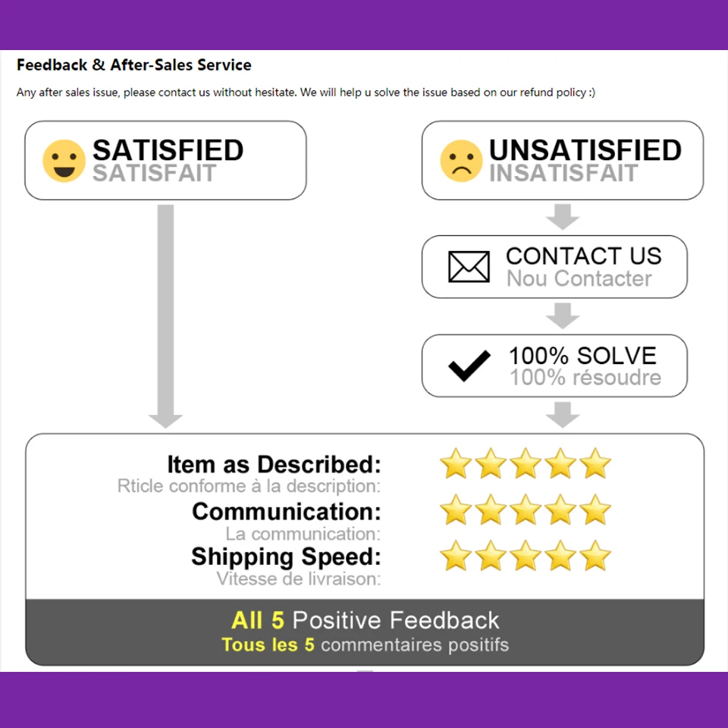The width and height of the screenshot is (728, 728).
Task: Click the fifth star in Communication row
Action: click(595, 510)
